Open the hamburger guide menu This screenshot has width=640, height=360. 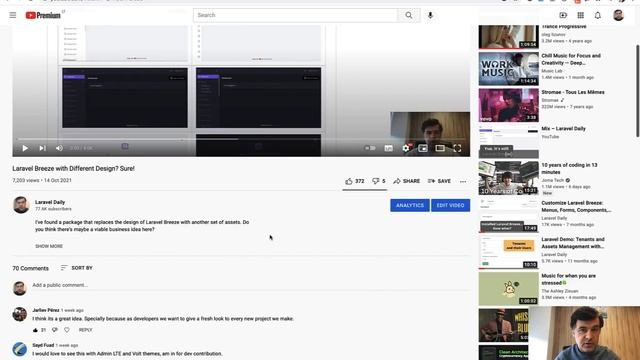click(x=13, y=15)
